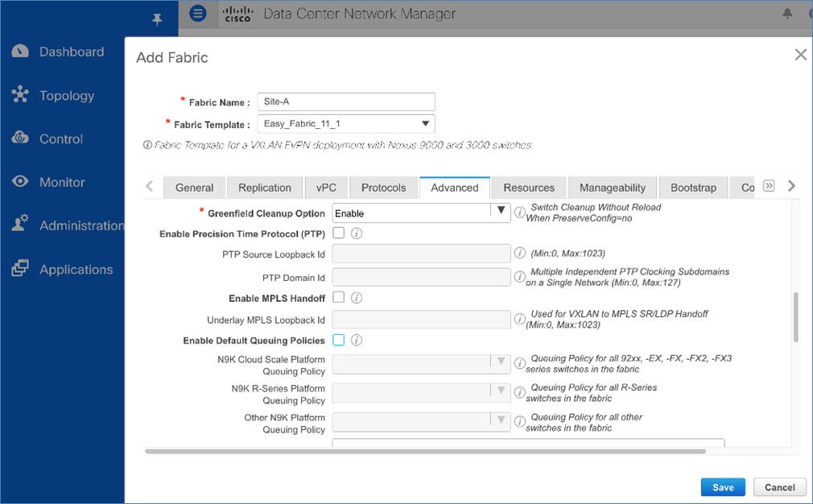Show info for Underlay MPLS Loopback Id
This screenshot has height=504, width=813.
519,319
